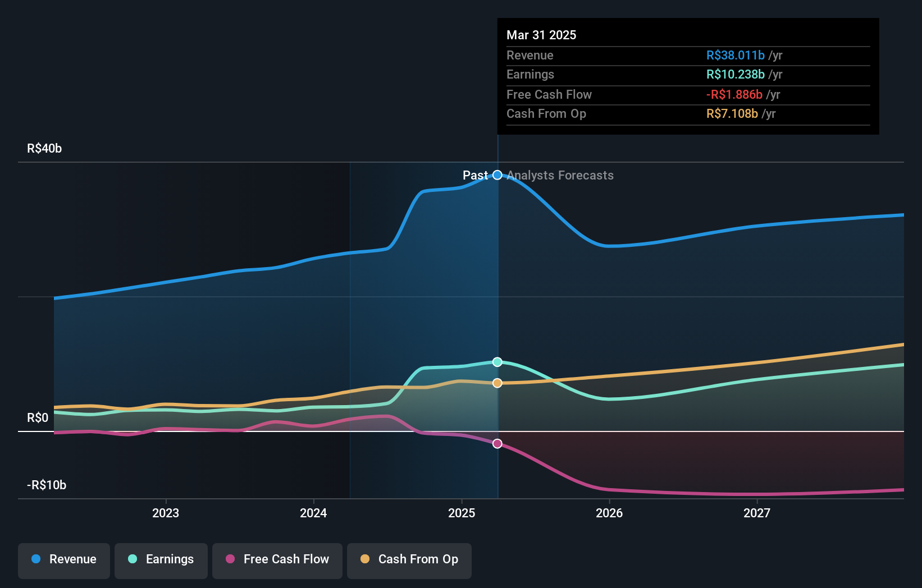Click the R$38.011b revenue value in tooltip
The width and height of the screenshot is (922, 588).
(x=736, y=55)
